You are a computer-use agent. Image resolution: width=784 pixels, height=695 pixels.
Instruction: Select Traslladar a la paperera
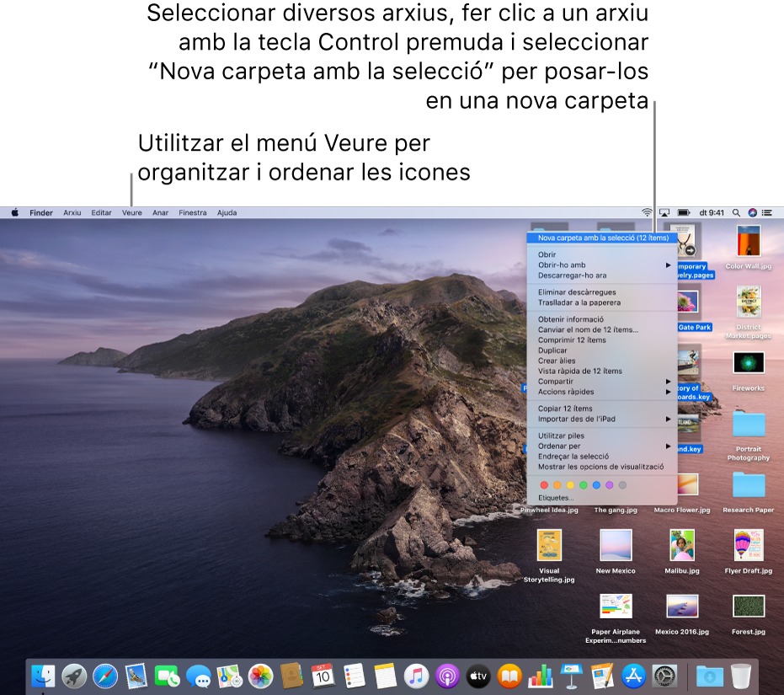(602, 302)
